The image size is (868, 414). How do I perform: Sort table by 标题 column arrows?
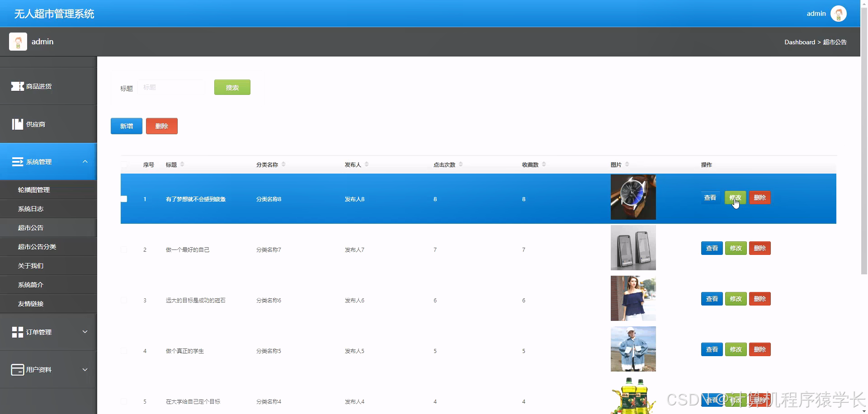click(x=182, y=165)
